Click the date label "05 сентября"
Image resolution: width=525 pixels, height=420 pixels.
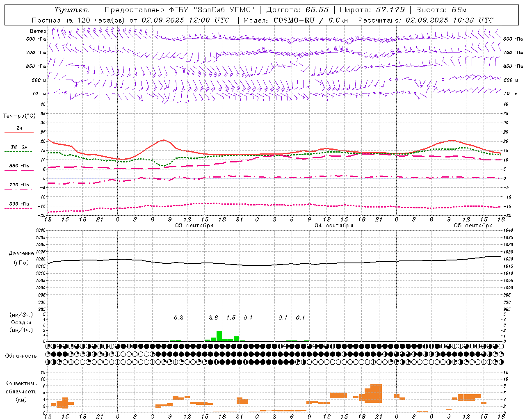tap(473, 226)
